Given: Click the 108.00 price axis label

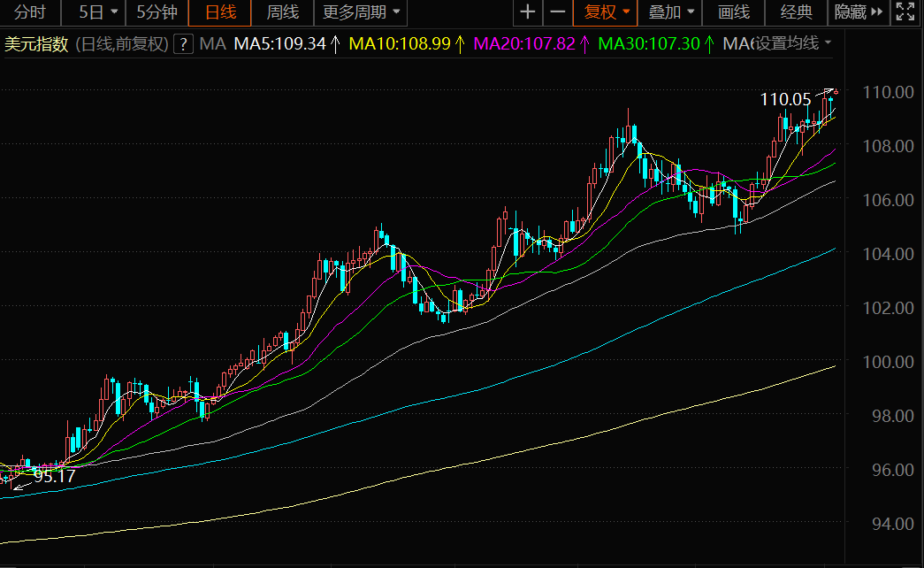Looking at the screenshot, I should pos(888,146).
